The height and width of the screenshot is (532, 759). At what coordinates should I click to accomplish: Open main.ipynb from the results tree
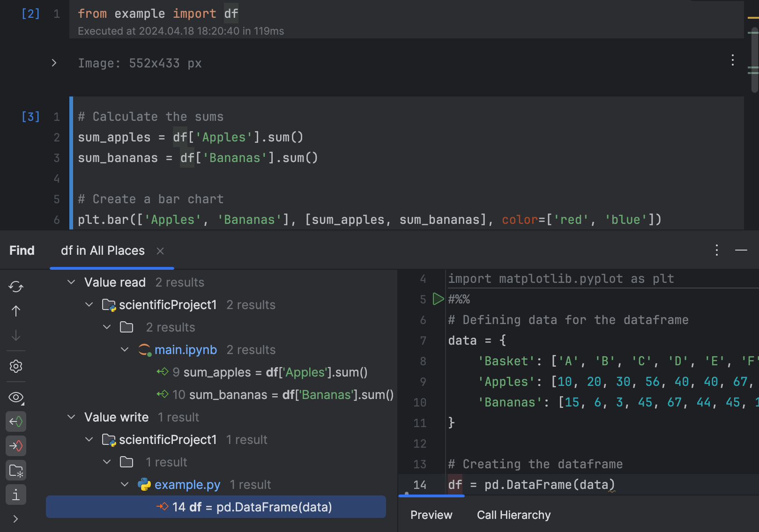(x=186, y=350)
